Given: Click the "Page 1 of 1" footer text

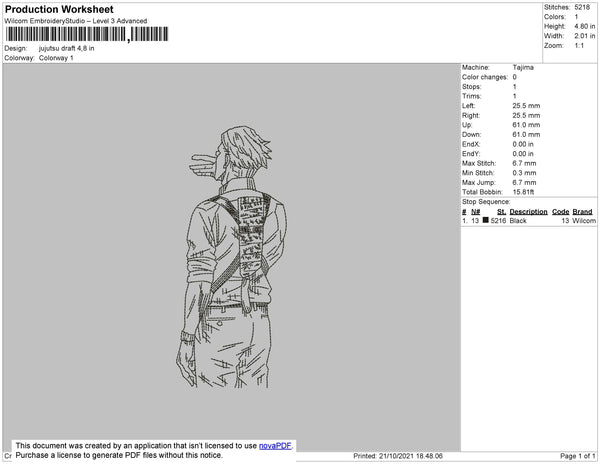Looking at the screenshot, I should tap(578, 456).
